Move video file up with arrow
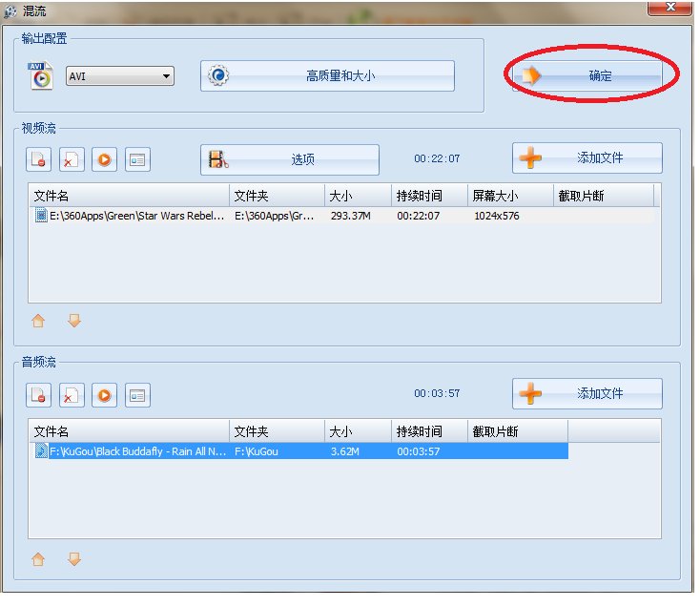The image size is (700, 607). tap(38, 321)
